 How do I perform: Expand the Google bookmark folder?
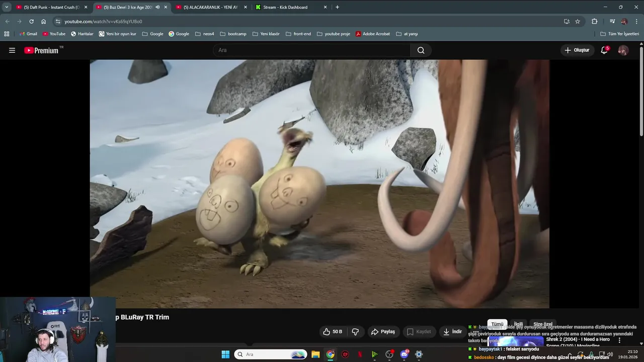click(152, 34)
